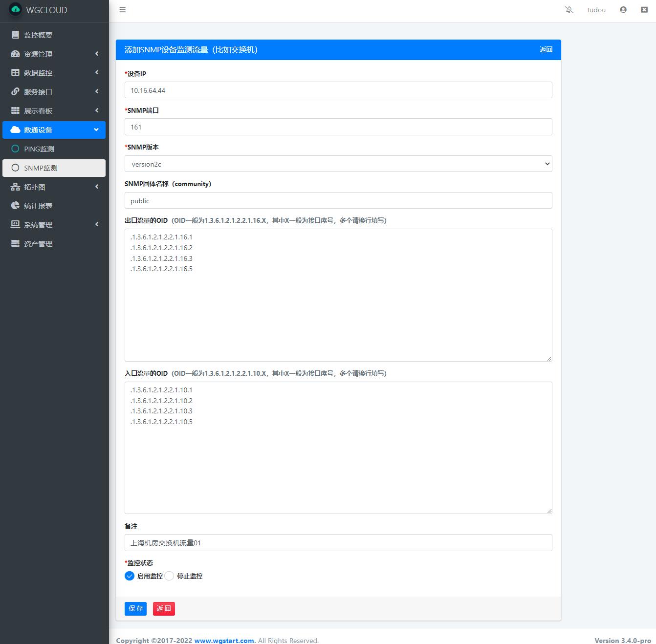Viewport: 656px width, 644px height.
Task: Click the muted bell notification icon
Action: point(569,10)
